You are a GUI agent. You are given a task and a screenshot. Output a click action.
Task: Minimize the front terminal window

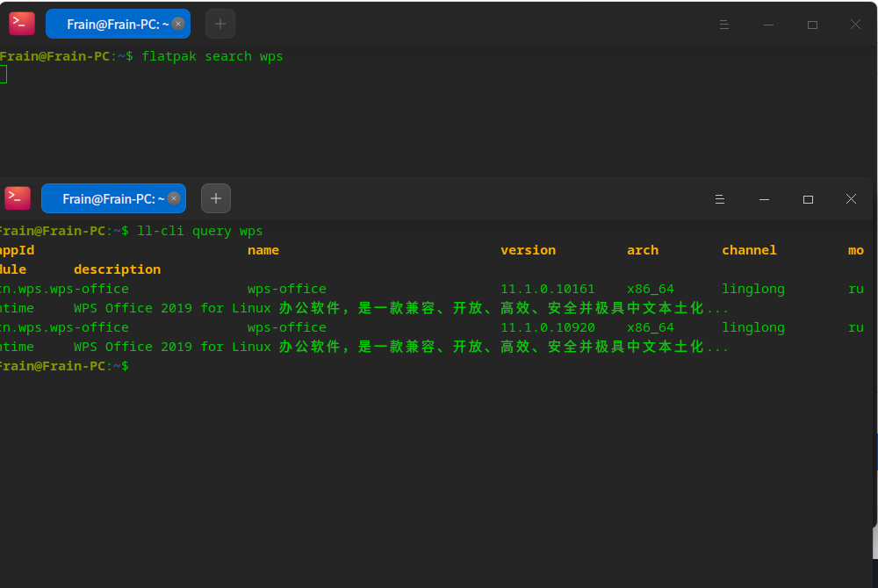click(x=765, y=199)
